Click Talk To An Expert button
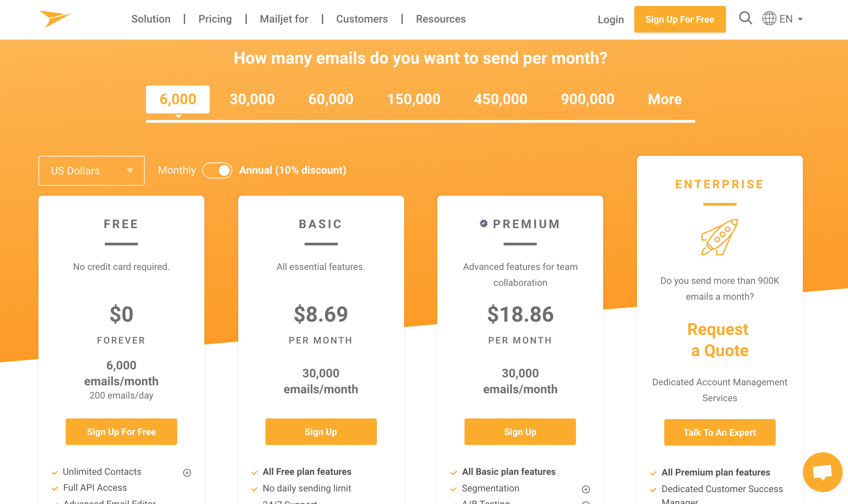Viewport: 848px width, 504px height. (x=719, y=432)
